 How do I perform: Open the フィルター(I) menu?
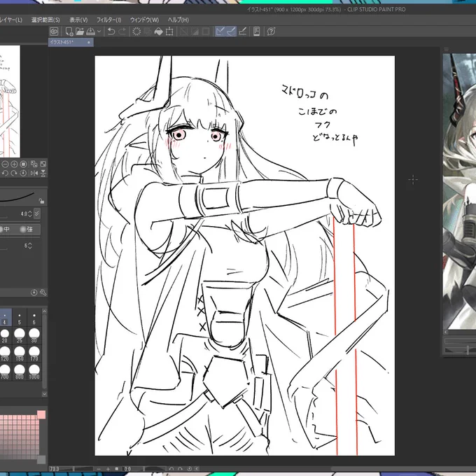coord(108,20)
